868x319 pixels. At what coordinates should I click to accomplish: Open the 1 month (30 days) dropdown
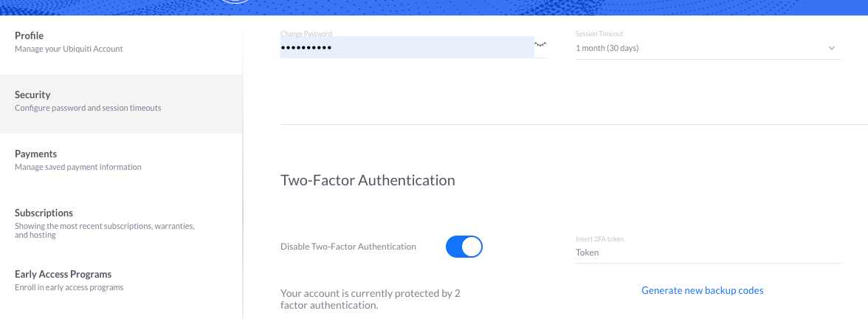tap(708, 48)
